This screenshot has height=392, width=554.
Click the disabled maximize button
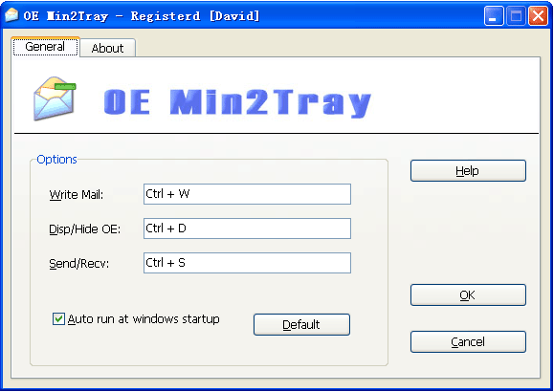coord(516,16)
